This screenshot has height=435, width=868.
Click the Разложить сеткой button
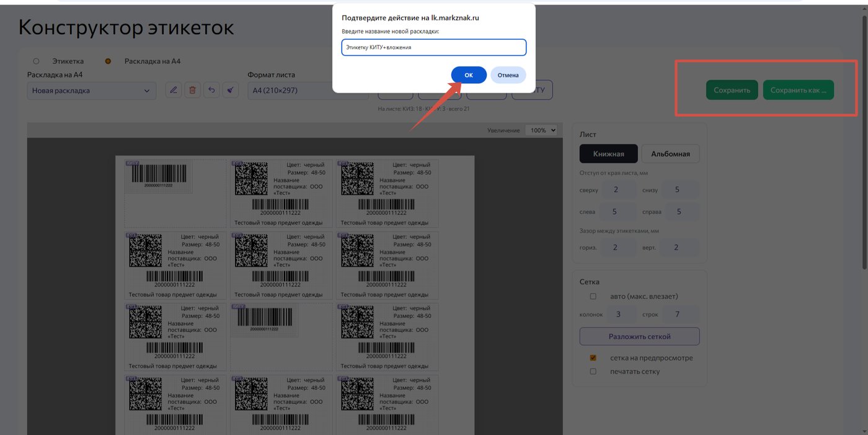[x=639, y=336]
